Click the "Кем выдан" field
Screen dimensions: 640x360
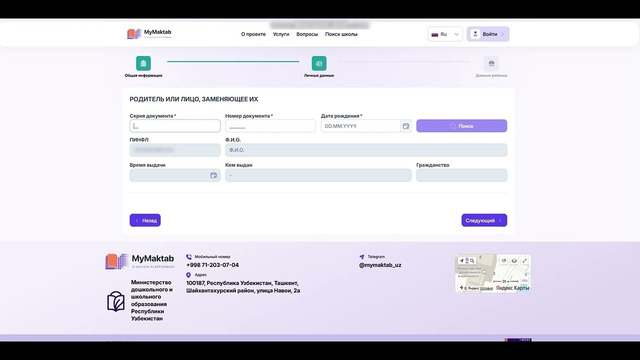(x=318, y=175)
